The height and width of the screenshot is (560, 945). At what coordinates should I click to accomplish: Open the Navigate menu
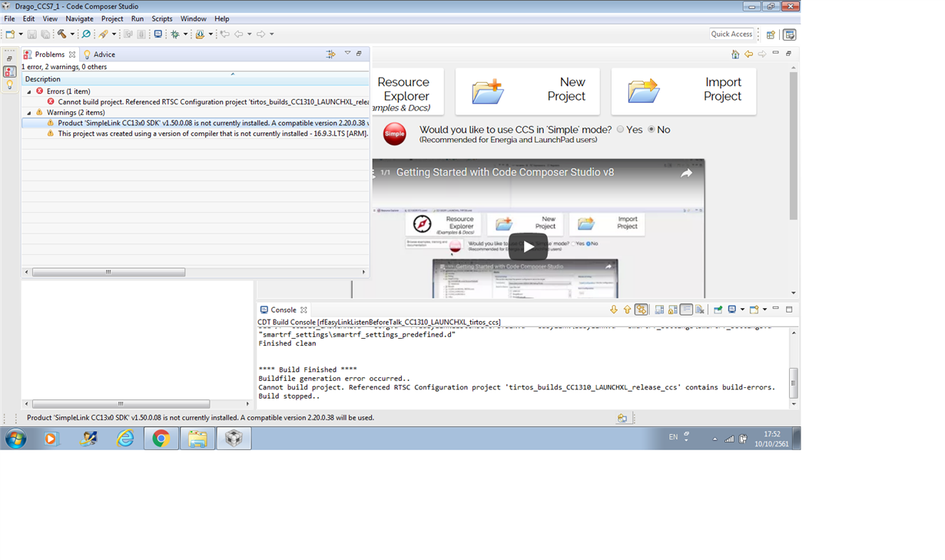pos(79,18)
